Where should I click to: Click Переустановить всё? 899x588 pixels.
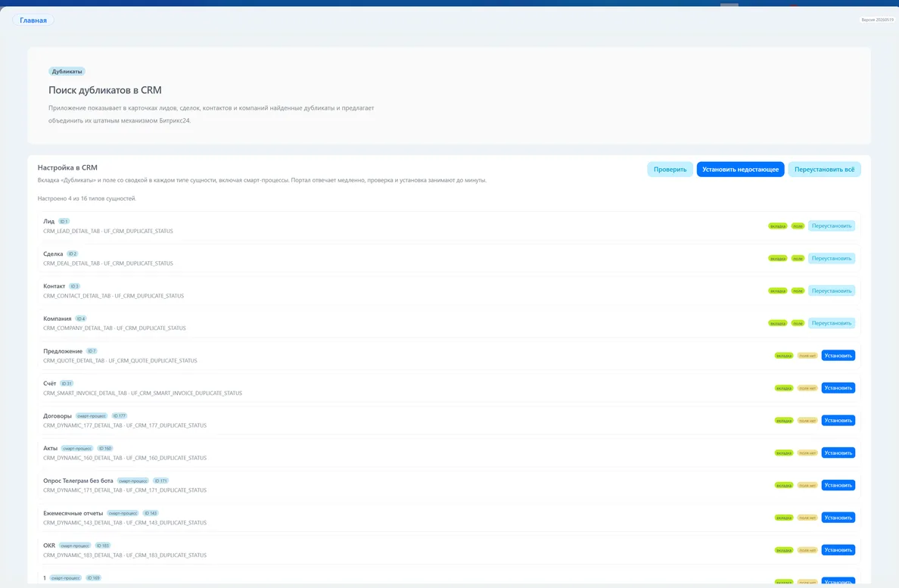point(824,169)
